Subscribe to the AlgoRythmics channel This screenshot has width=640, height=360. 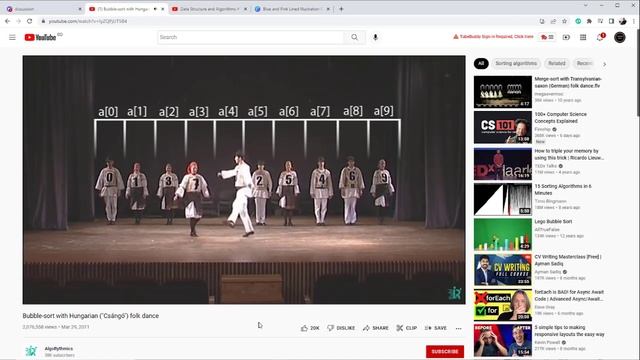click(x=445, y=351)
